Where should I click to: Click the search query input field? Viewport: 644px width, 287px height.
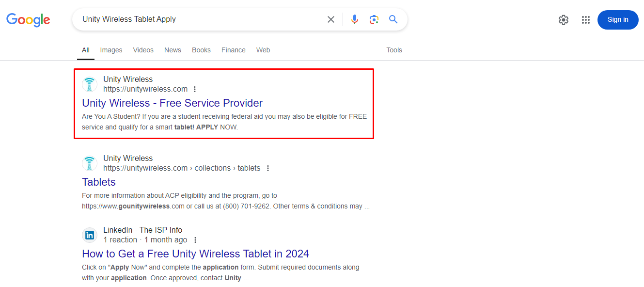199,19
